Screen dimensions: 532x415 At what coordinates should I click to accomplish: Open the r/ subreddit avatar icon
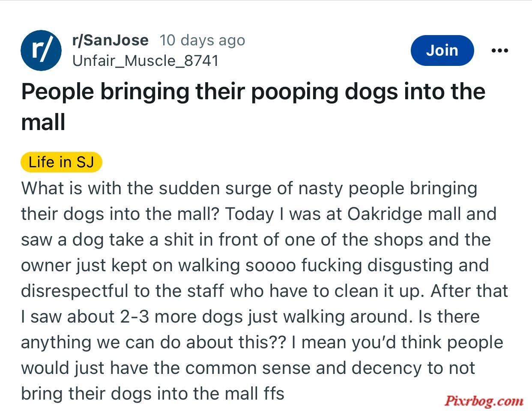tap(41, 50)
